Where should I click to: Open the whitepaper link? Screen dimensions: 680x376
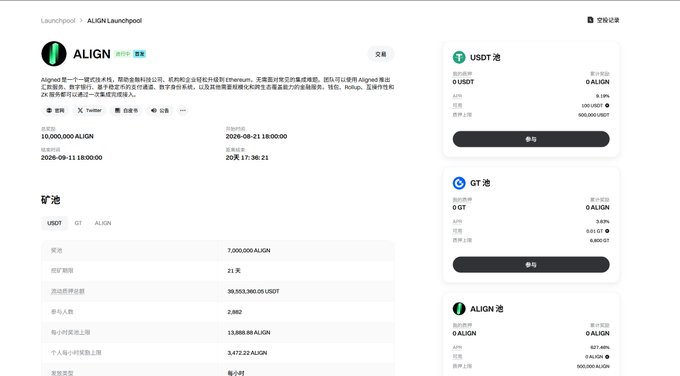tap(126, 111)
